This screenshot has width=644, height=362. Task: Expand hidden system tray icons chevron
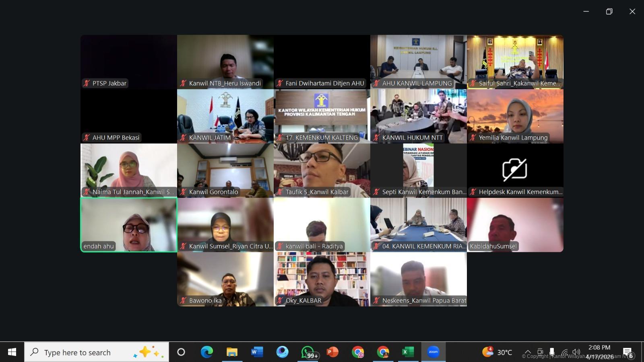point(528,352)
